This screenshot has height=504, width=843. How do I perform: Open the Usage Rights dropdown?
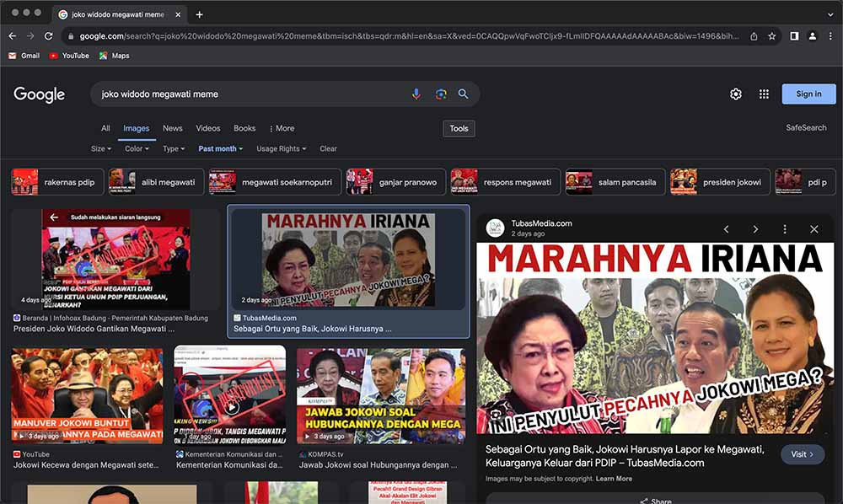pyautogui.click(x=281, y=149)
